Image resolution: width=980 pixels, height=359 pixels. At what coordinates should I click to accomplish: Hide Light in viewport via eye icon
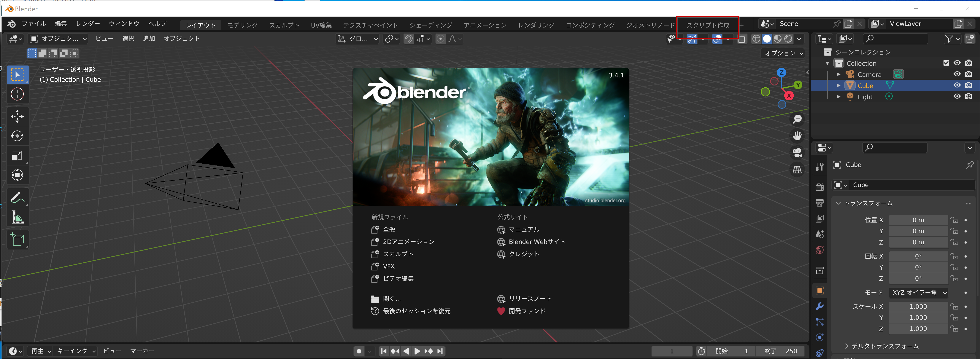click(957, 96)
